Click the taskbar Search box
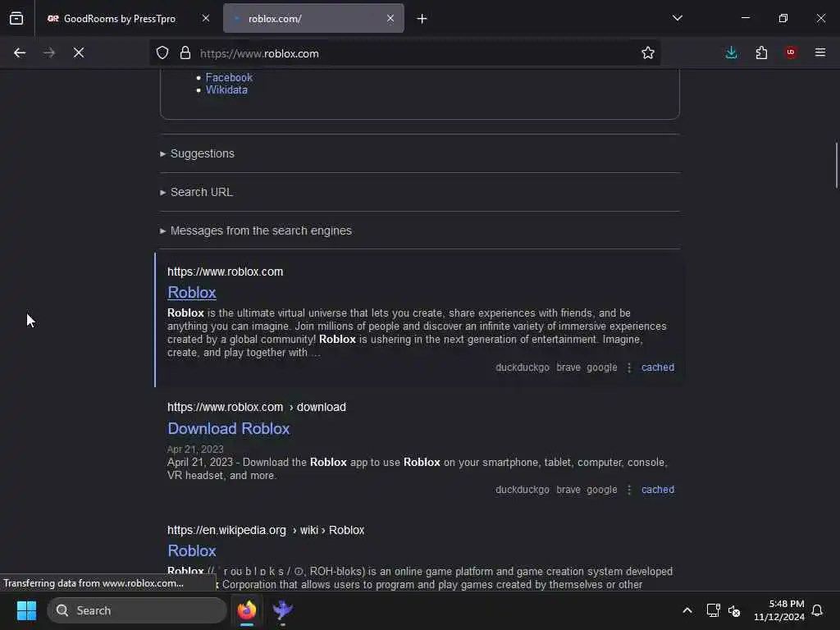 pyautogui.click(x=137, y=610)
